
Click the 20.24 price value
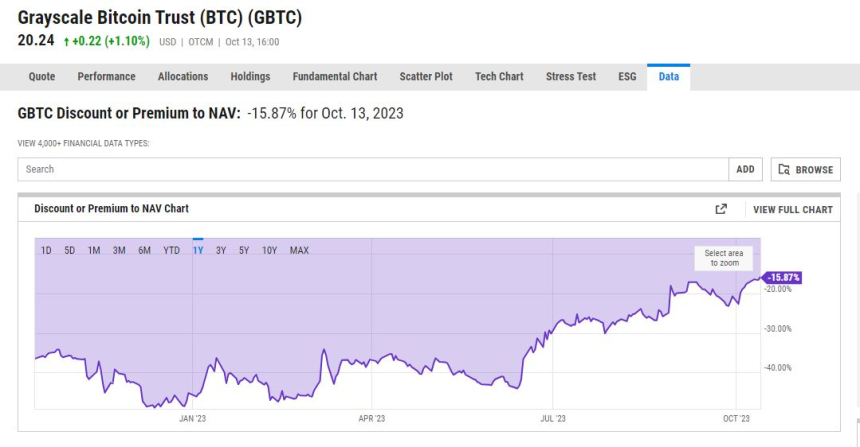[x=36, y=41]
